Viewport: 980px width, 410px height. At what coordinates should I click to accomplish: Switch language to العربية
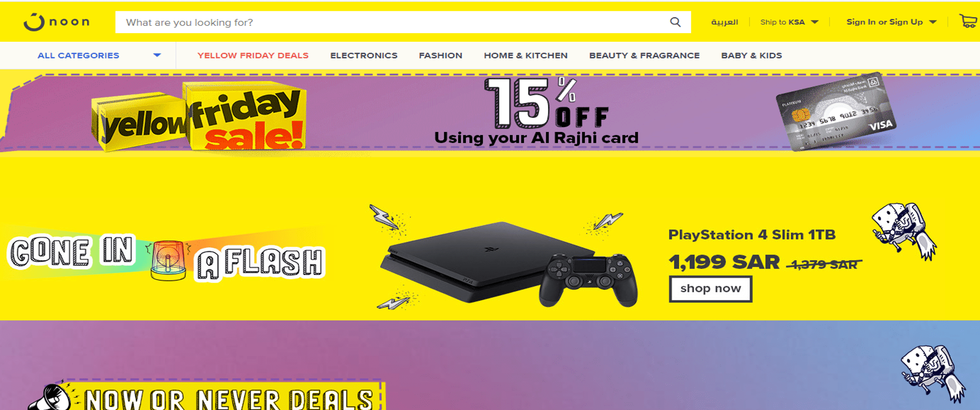pos(724,22)
